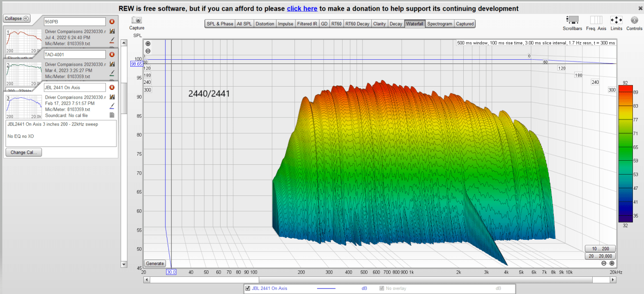The height and width of the screenshot is (294, 644).
Task: Open the SPL & Phase tab
Action: click(x=220, y=24)
